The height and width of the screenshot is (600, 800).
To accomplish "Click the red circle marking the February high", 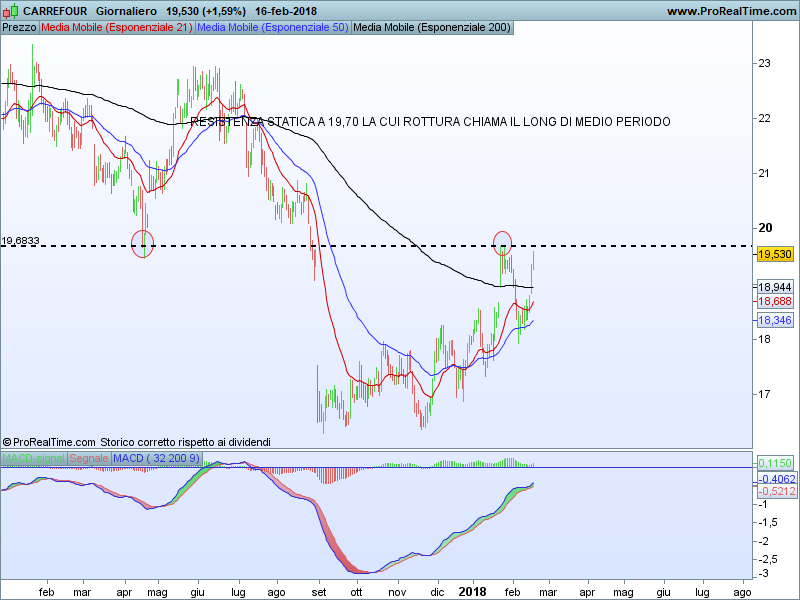I will 503,242.
